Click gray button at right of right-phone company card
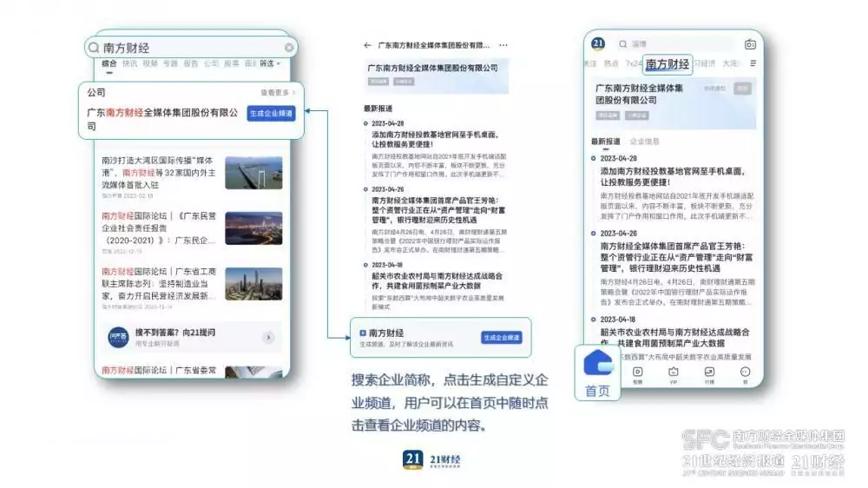Screen dimensions: 868x488 click(742, 88)
